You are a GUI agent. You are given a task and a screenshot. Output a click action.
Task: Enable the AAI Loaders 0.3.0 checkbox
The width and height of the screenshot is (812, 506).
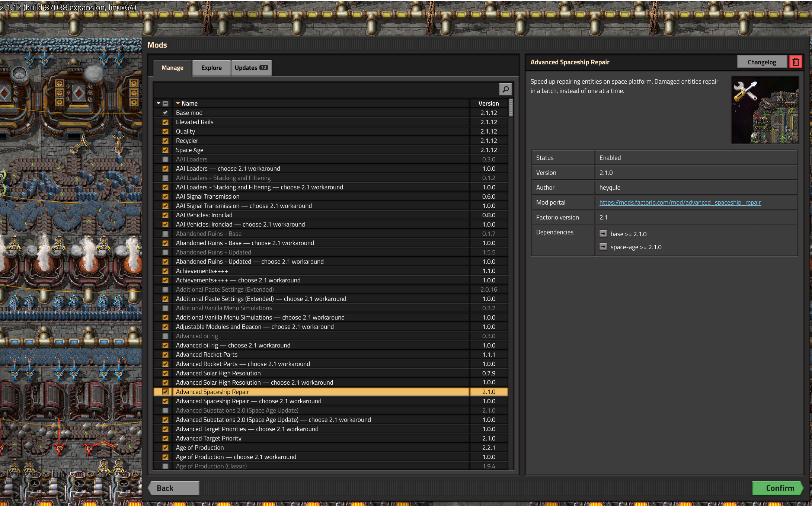click(x=165, y=159)
